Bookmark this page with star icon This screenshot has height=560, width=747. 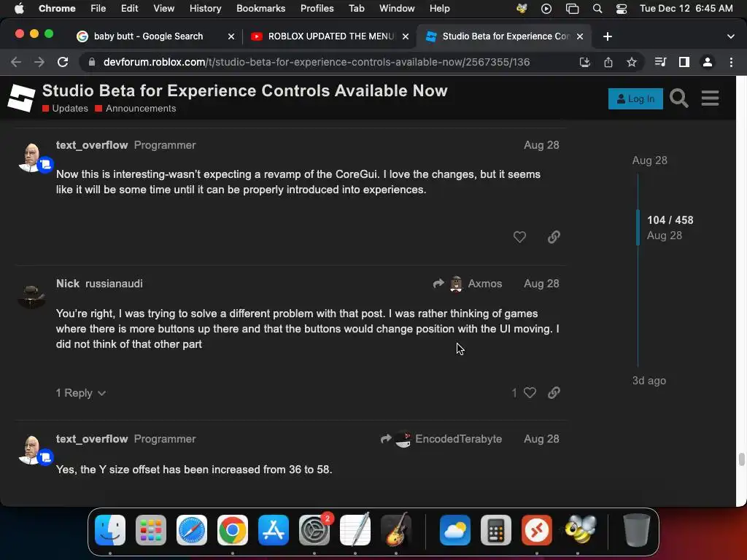632,62
